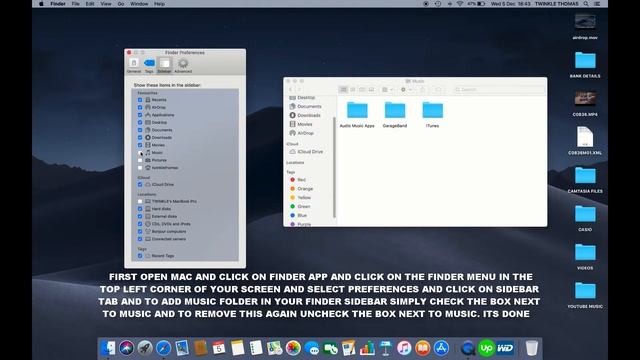
Task: Open the Advanced tab in Finder Preferences
Action: (183, 65)
